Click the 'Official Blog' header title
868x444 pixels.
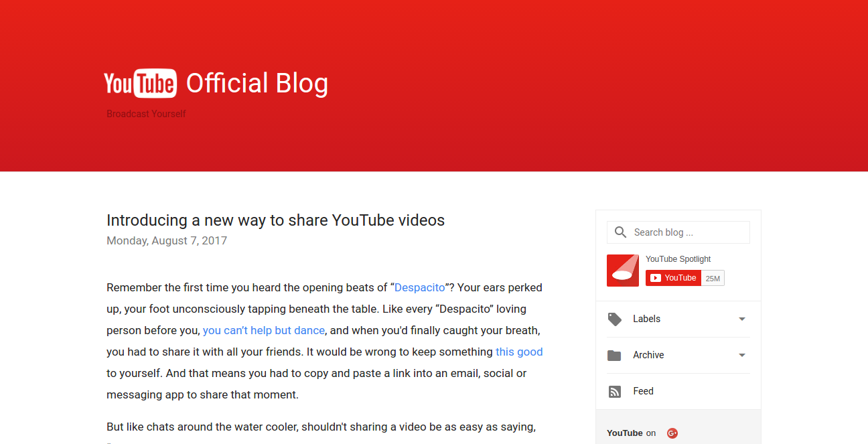(x=257, y=83)
